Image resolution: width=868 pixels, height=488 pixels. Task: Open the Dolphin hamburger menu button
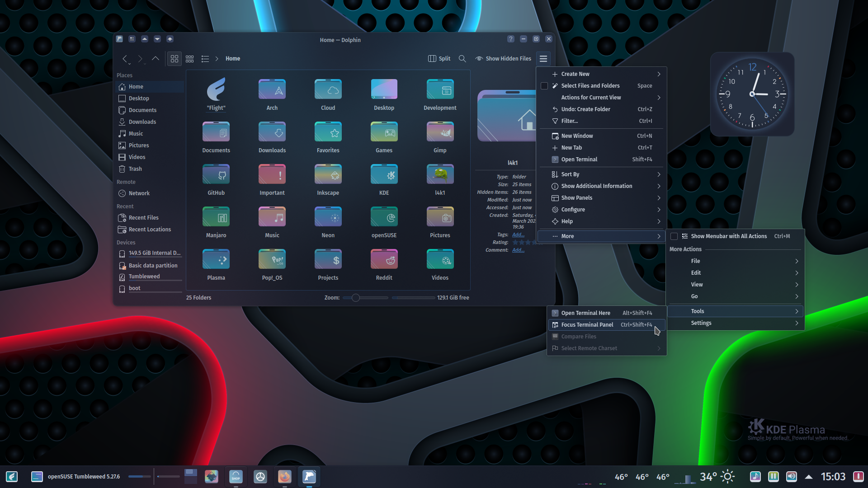[x=543, y=59]
